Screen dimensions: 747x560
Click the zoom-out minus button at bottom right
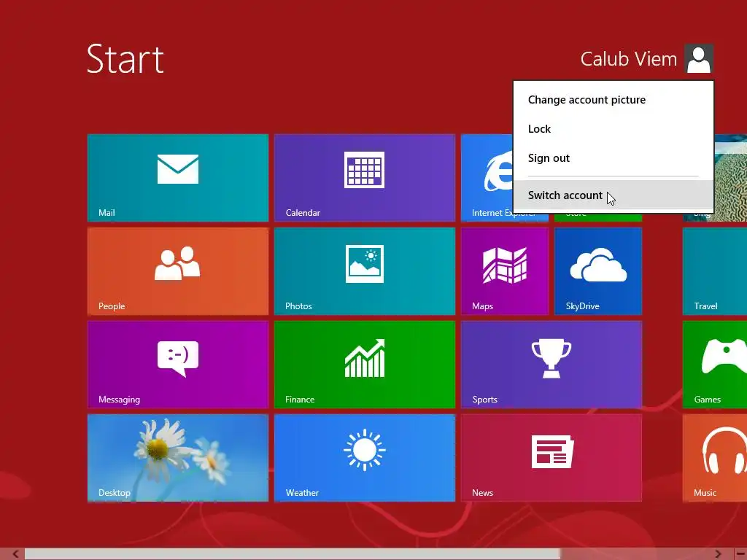click(741, 554)
